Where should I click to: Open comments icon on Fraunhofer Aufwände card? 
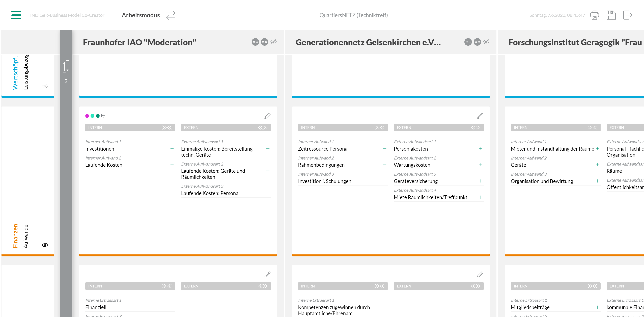point(104,116)
